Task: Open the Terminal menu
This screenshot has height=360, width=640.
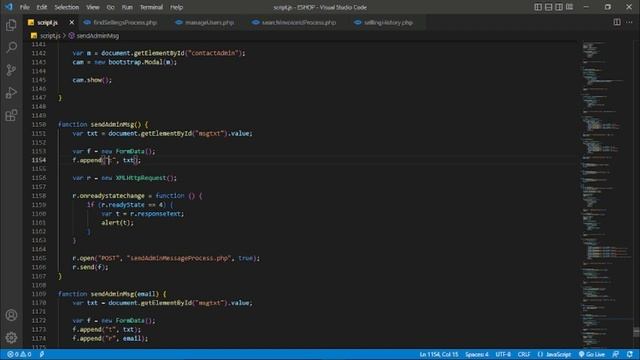Action: (x=151, y=7)
